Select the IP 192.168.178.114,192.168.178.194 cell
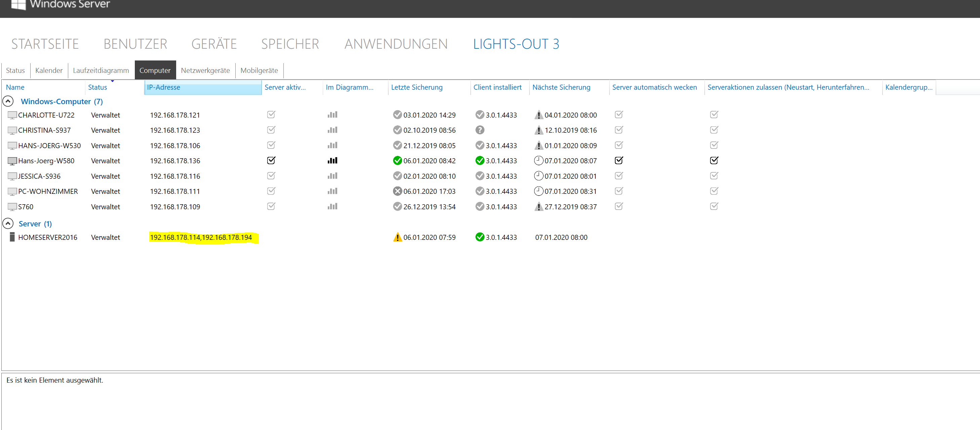 click(x=201, y=237)
